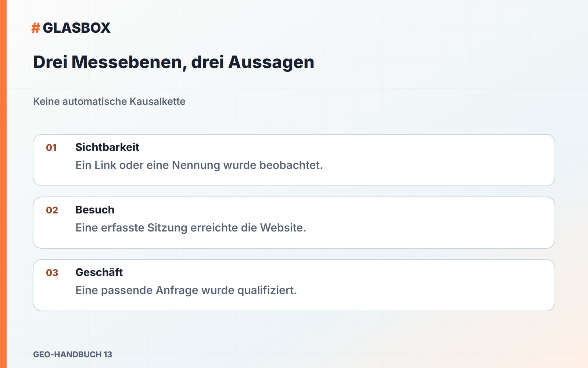Select the 'Sichtbarkeit' card title

(x=107, y=147)
